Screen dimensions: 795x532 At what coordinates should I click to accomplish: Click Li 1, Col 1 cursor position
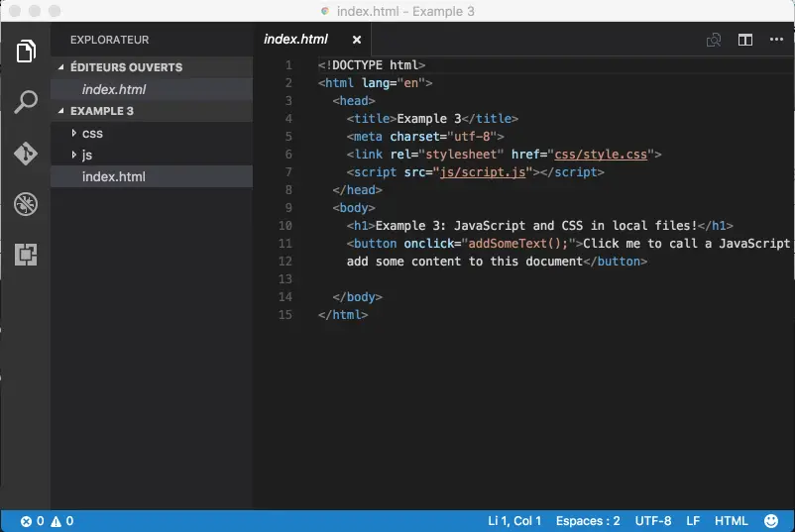tap(514, 521)
